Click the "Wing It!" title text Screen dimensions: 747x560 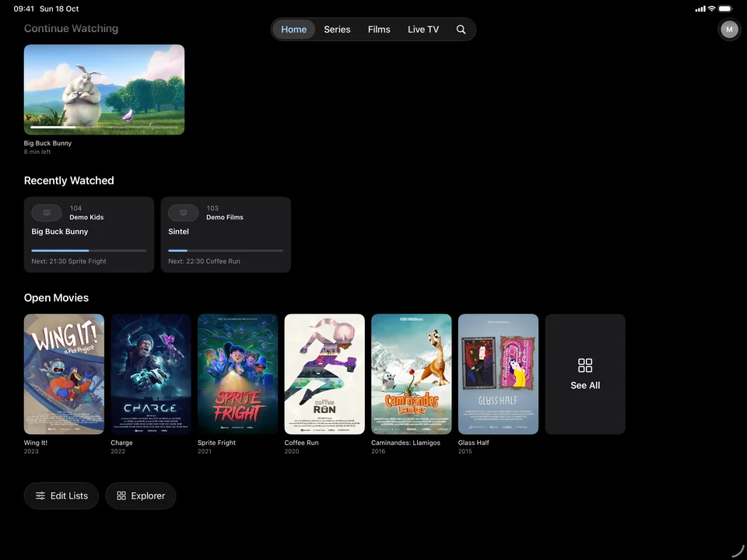[x=36, y=443]
